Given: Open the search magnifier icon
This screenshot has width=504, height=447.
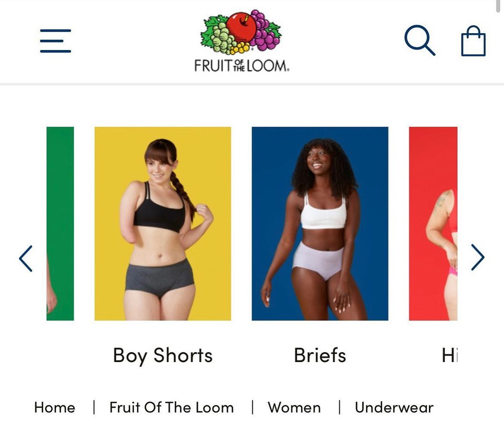Looking at the screenshot, I should pos(420,41).
